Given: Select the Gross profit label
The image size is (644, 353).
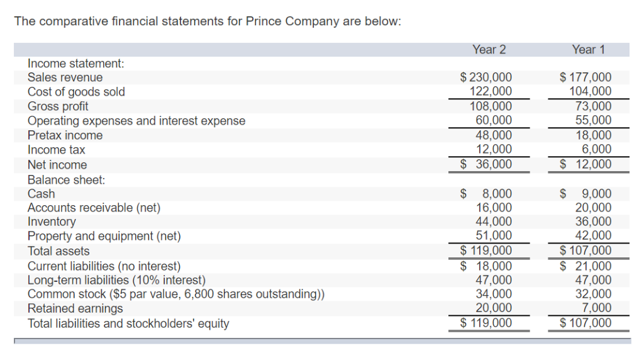Looking at the screenshot, I should coord(58,106).
